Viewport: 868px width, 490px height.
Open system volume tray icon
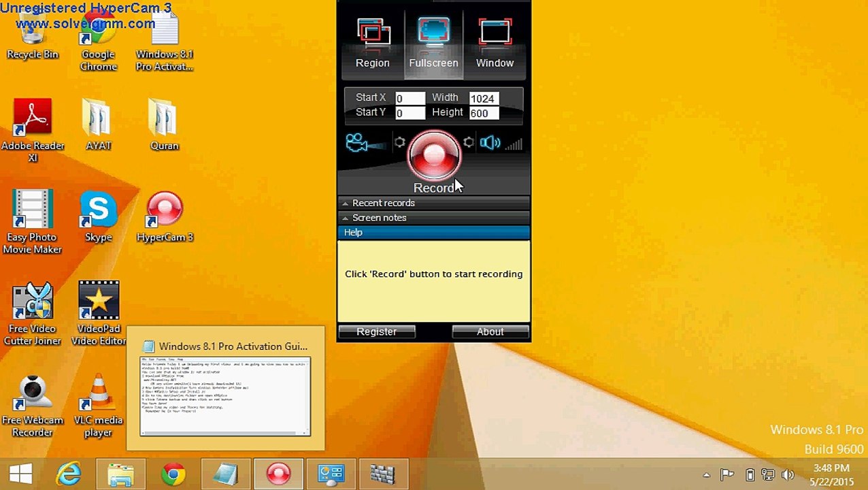(788, 475)
